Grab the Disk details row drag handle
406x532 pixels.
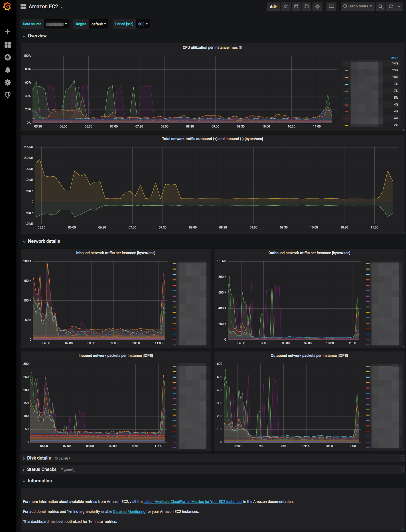(x=402, y=458)
